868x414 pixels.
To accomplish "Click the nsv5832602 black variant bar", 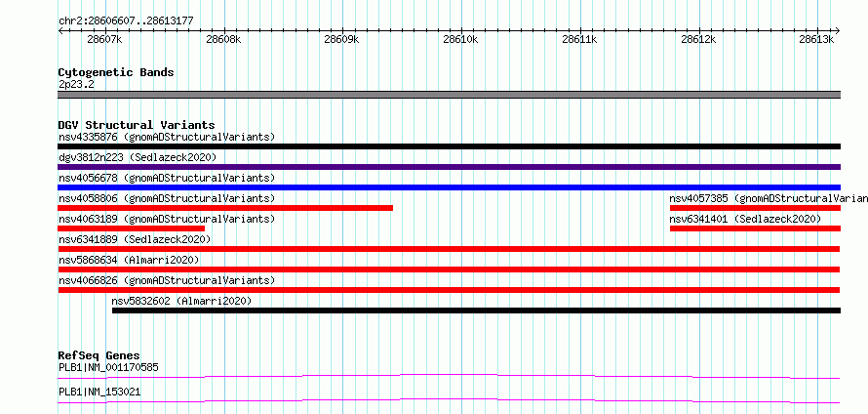I will 476,310.
